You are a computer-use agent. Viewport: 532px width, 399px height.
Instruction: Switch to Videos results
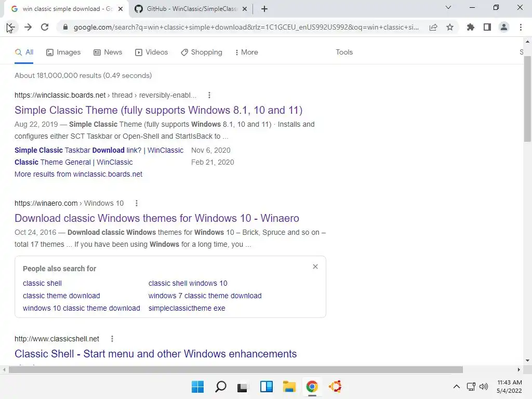pos(152,52)
